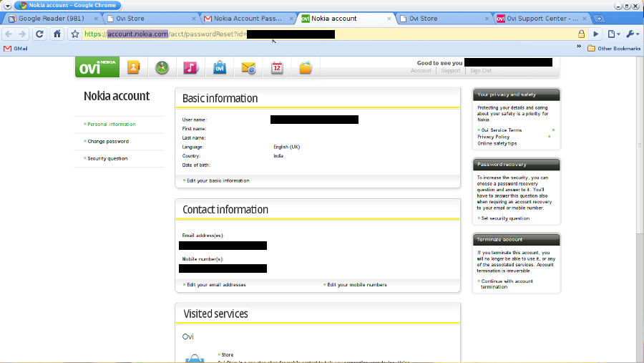This screenshot has height=363, width=644.
Task: Open the page menu icon
Action: [614, 34]
